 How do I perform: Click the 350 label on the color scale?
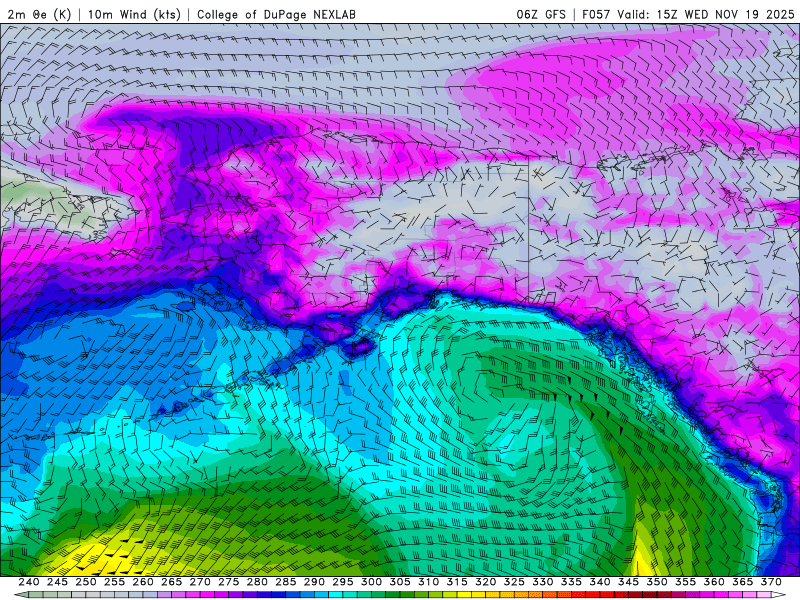[657, 582]
